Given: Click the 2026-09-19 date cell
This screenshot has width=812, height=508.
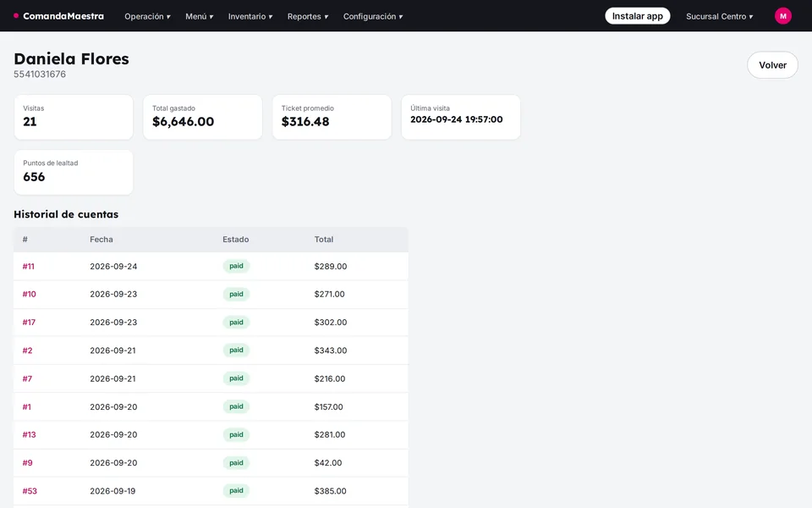Looking at the screenshot, I should (112, 491).
